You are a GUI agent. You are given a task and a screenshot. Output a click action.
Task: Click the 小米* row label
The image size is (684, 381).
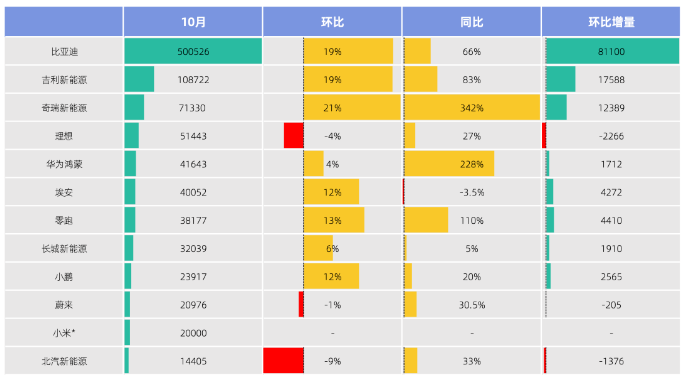[x=64, y=333]
